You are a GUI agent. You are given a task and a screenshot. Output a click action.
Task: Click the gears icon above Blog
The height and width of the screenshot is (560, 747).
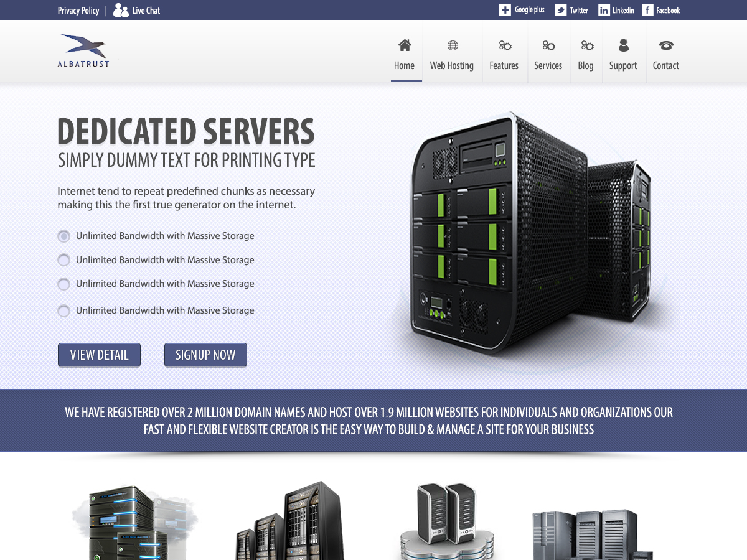coord(587,45)
